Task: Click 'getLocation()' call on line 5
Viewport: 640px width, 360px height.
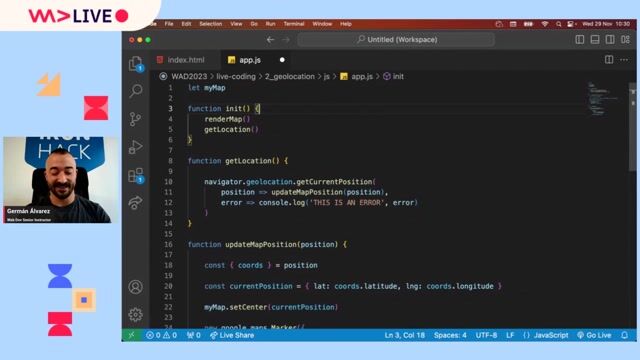Action: pos(231,129)
